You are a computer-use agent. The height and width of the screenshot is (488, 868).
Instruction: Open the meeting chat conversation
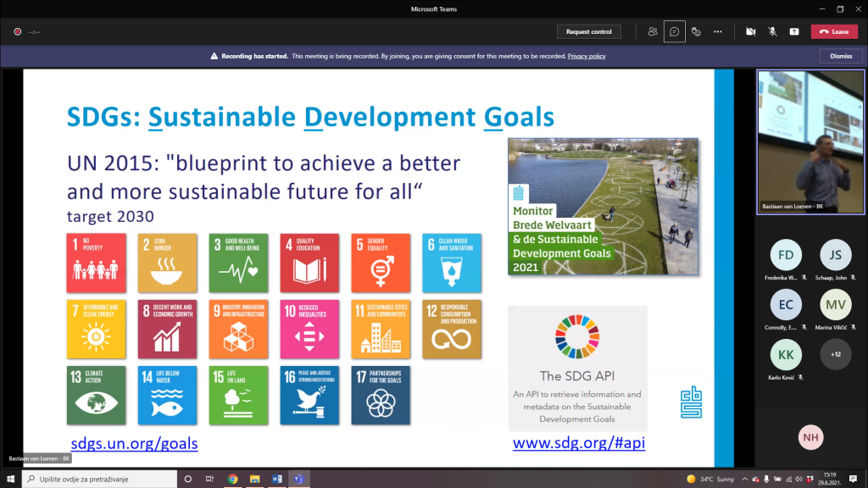click(675, 31)
